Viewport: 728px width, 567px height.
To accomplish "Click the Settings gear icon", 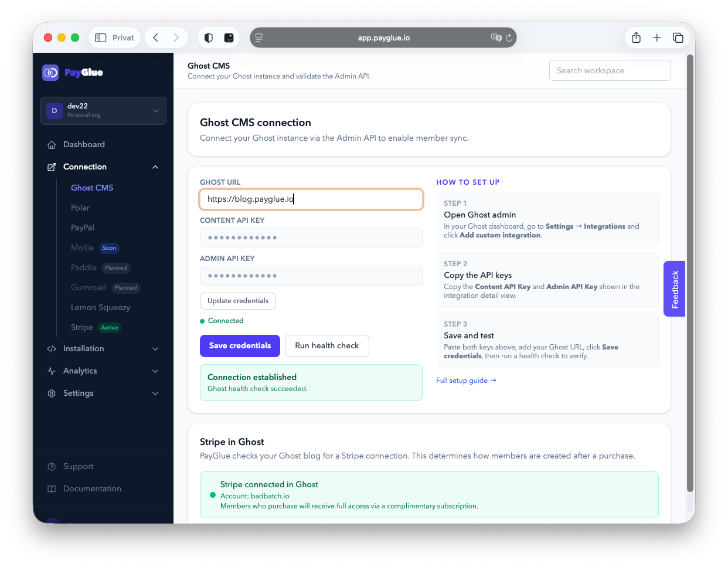I will (52, 393).
